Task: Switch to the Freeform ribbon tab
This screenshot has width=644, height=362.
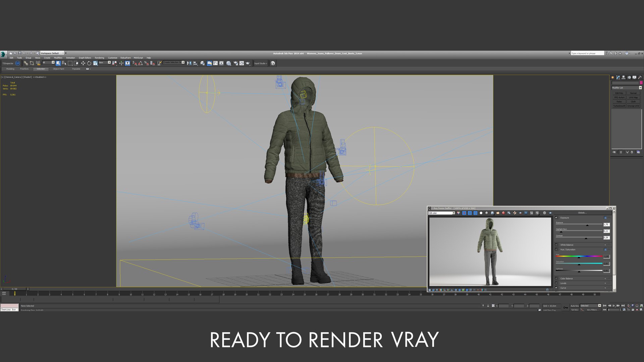Action: click(x=24, y=69)
